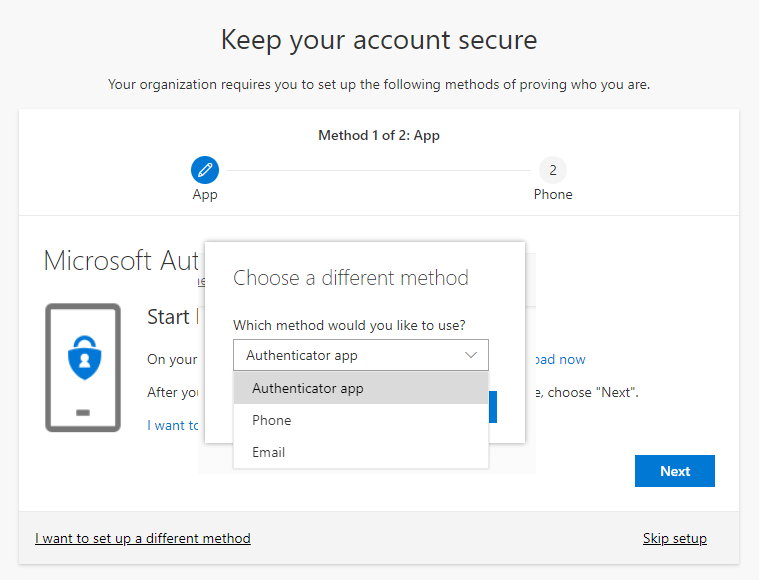Viewport: 759px width, 580px height.
Task: Click the 'Choose a different method' dialog title
Action: click(x=351, y=278)
